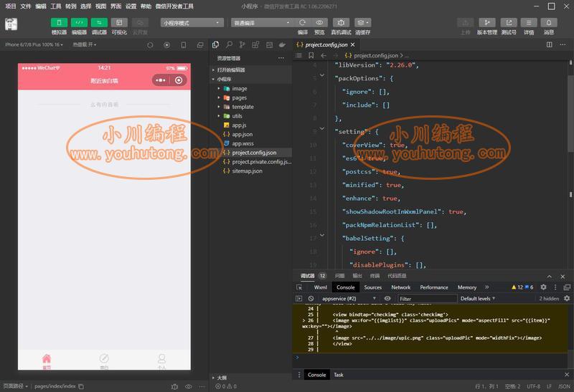The width and height of the screenshot is (574, 392).
Task: Open the 设置 menu
Action: 131,6
